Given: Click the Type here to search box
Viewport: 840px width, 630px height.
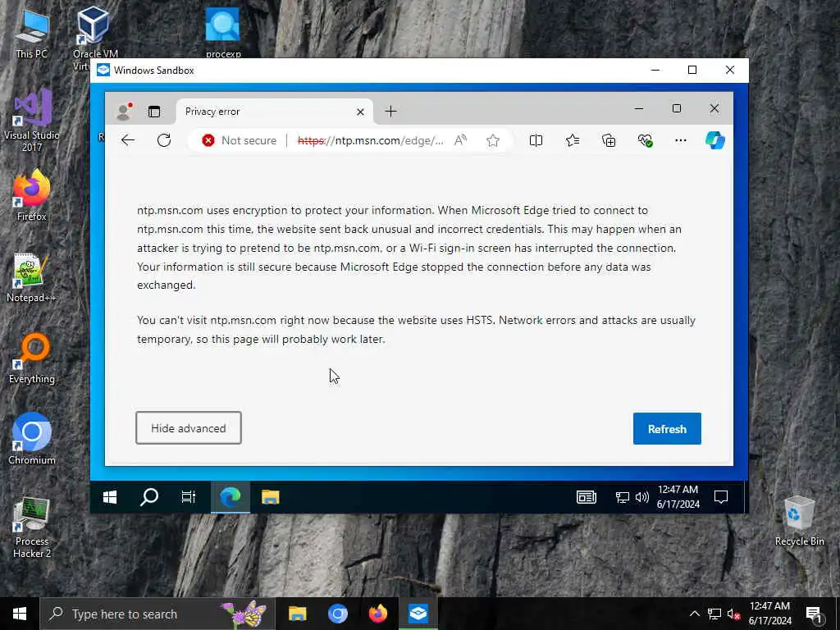Looking at the screenshot, I should click(x=157, y=614).
